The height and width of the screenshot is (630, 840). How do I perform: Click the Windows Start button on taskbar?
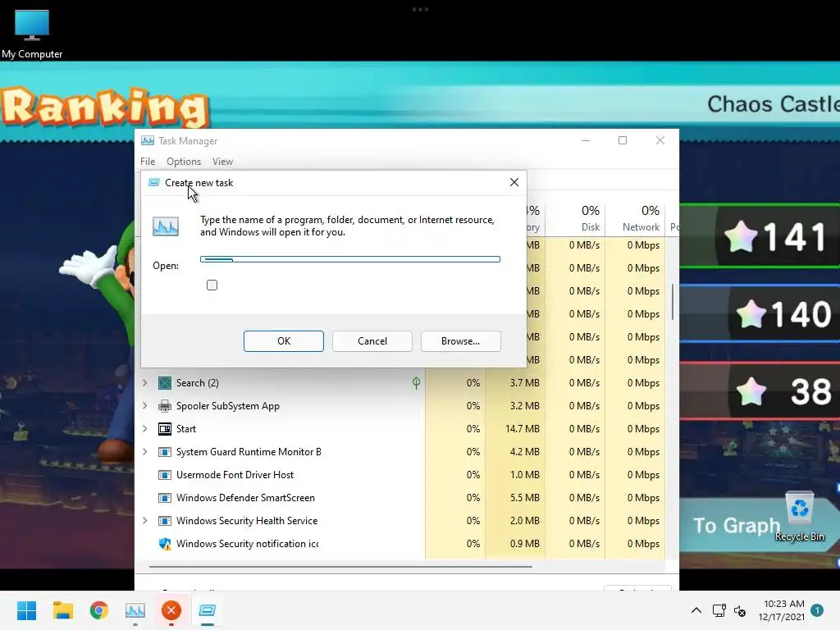tap(26, 610)
